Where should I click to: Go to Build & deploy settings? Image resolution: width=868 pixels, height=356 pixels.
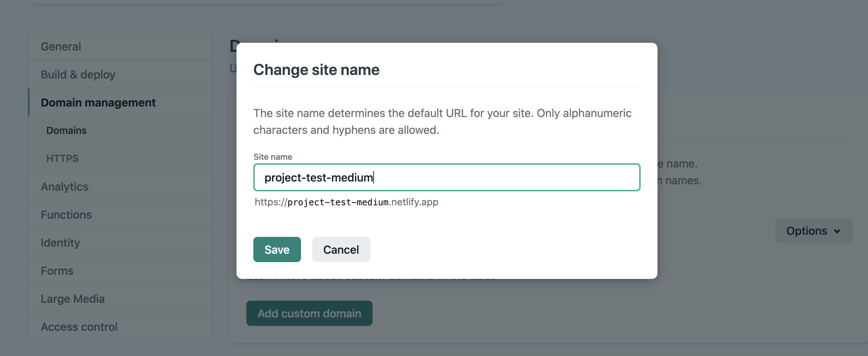click(78, 74)
